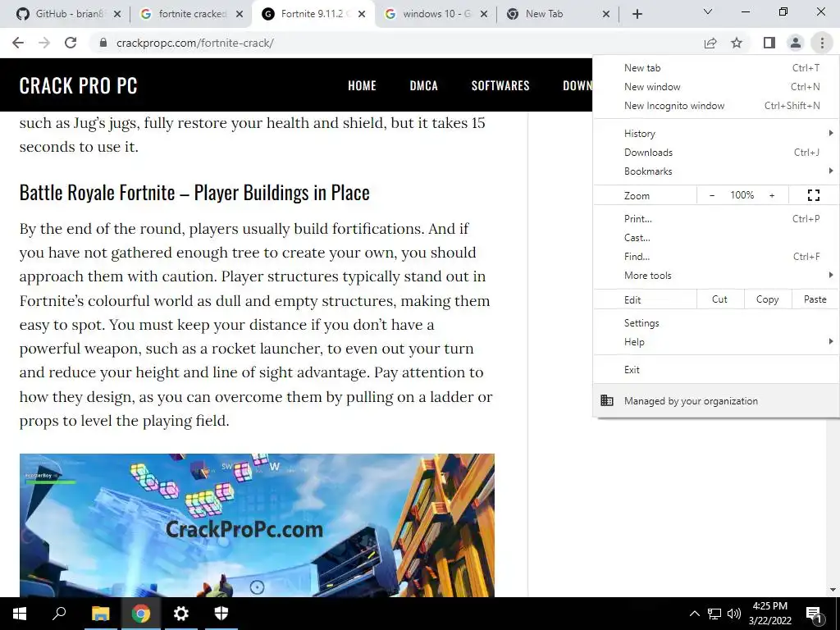840x630 pixels.
Task: Bookmark this page with the star icon
Action: coord(737,43)
